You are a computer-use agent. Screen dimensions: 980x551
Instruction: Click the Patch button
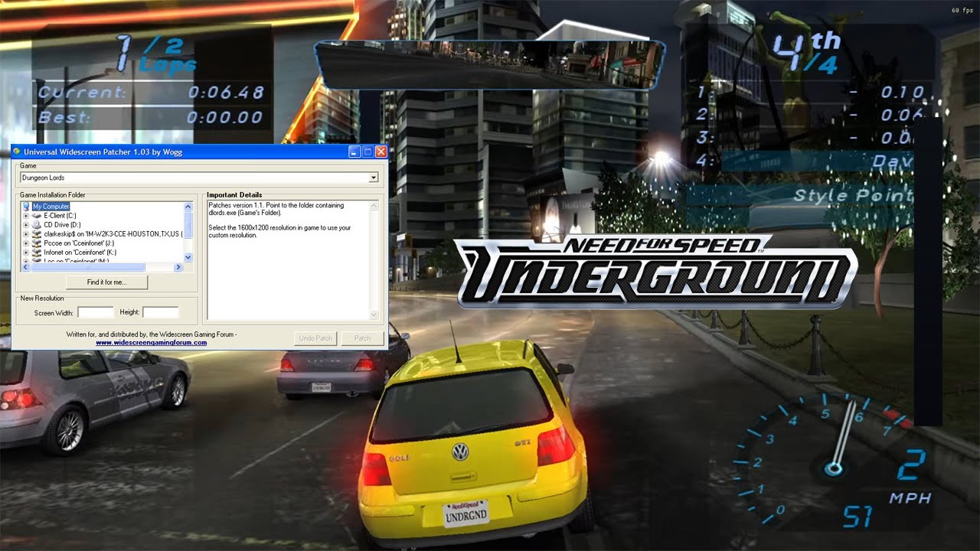(362, 338)
